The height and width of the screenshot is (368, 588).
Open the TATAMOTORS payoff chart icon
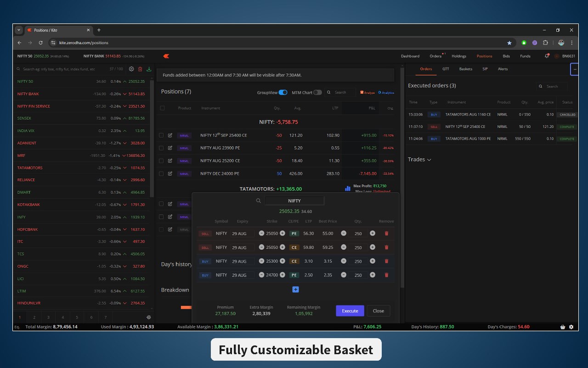click(x=348, y=189)
